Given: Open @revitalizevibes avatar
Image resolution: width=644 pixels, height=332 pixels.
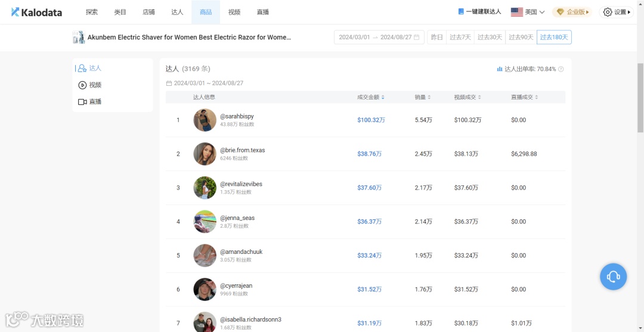Looking at the screenshot, I should click(205, 188).
